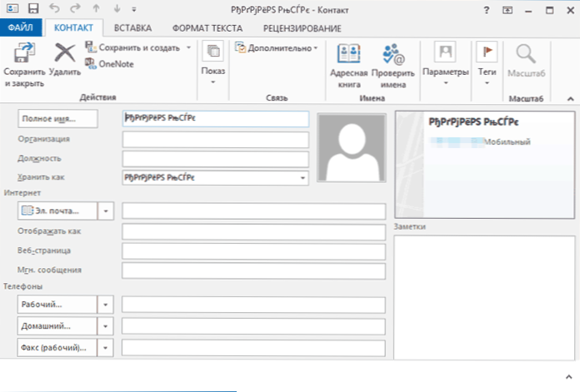The height and width of the screenshot is (392, 580).
Task: Click the email address input field
Action: coord(253,211)
